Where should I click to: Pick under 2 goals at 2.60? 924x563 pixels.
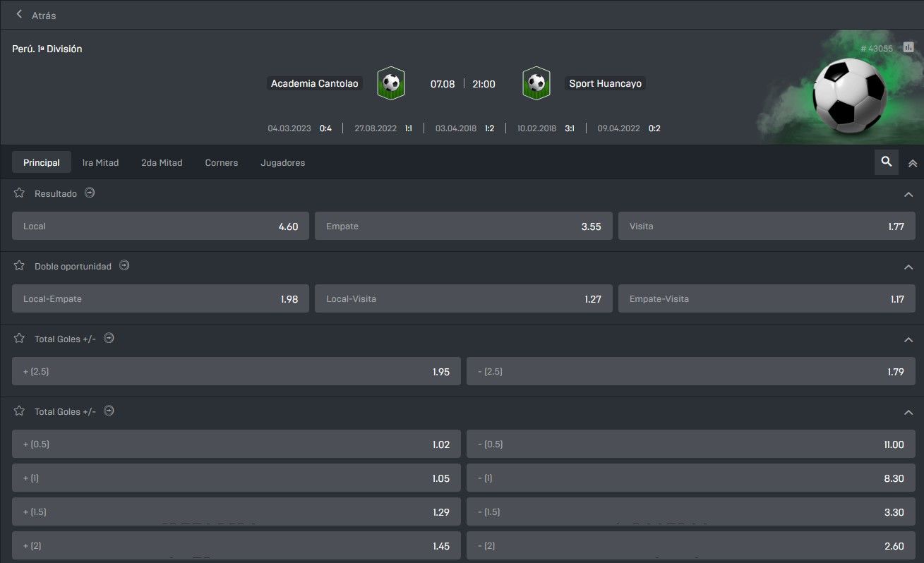pyautogui.click(x=691, y=545)
